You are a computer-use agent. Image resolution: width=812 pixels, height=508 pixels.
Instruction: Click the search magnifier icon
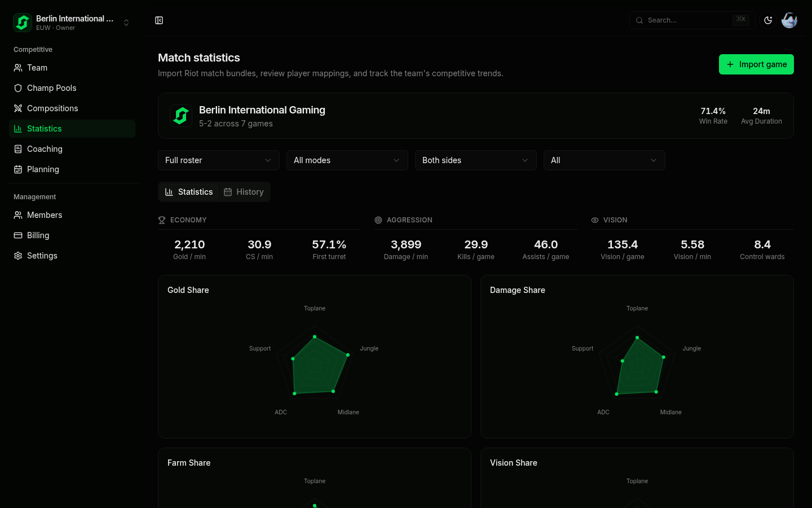pyautogui.click(x=639, y=20)
